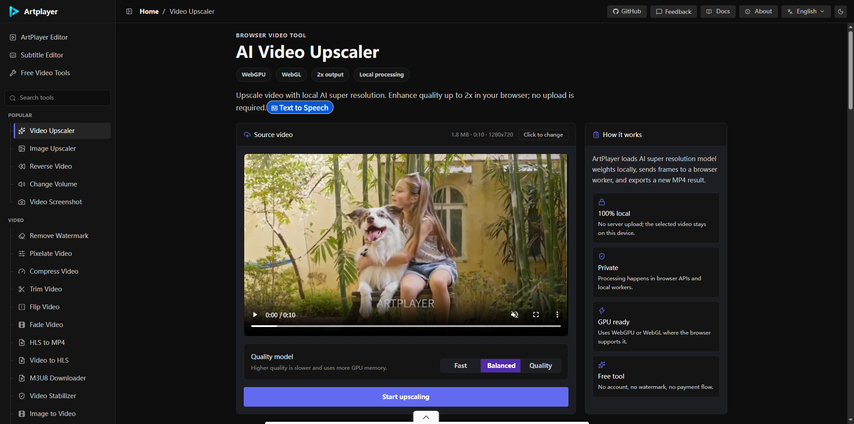Unmute the video with speaker icon
Screen dimensions: 854x424
click(x=514, y=315)
